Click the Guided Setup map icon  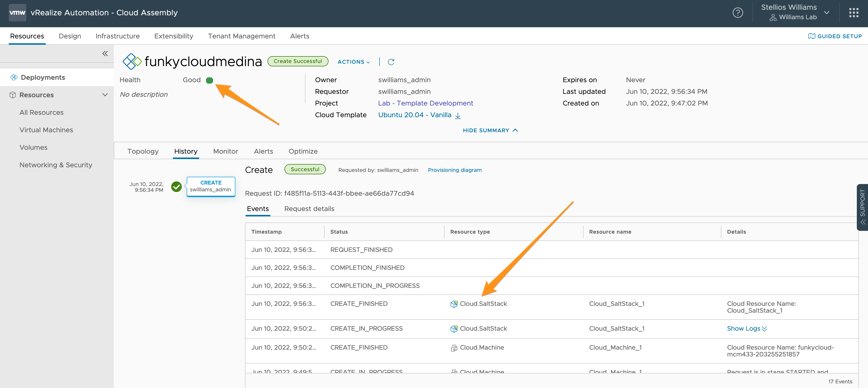click(811, 36)
